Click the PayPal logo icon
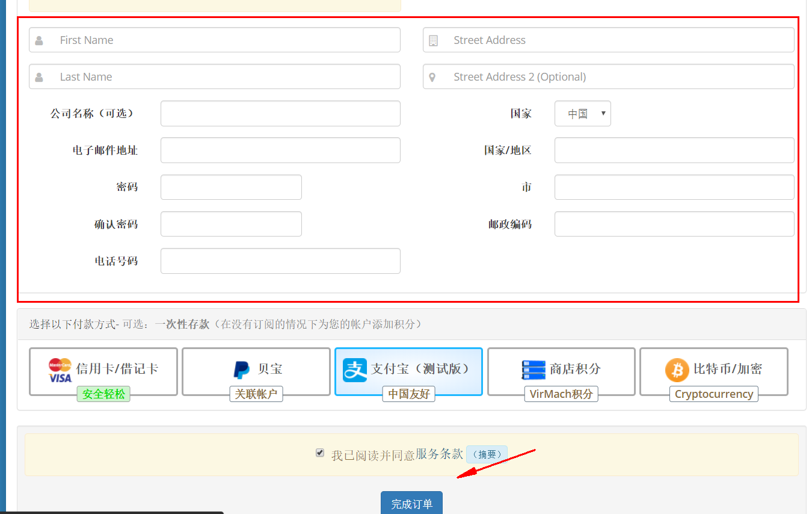This screenshot has width=812, height=514. click(242, 370)
